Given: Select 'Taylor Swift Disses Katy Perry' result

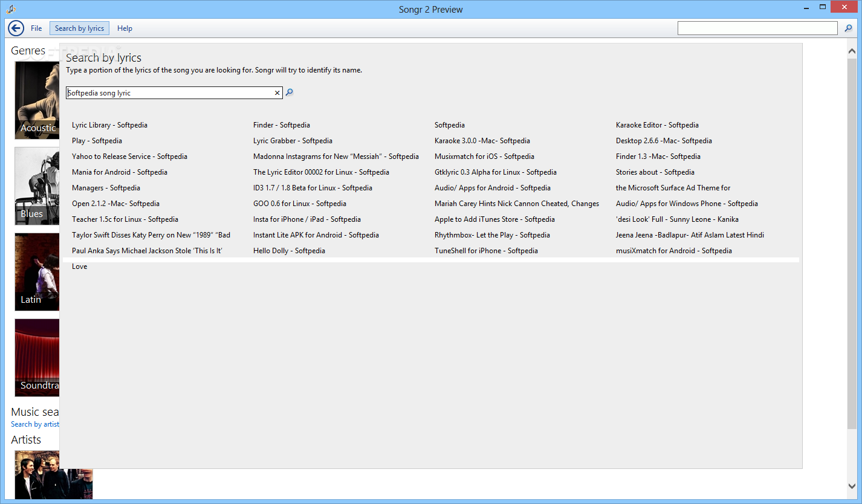Looking at the screenshot, I should click(151, 235).
